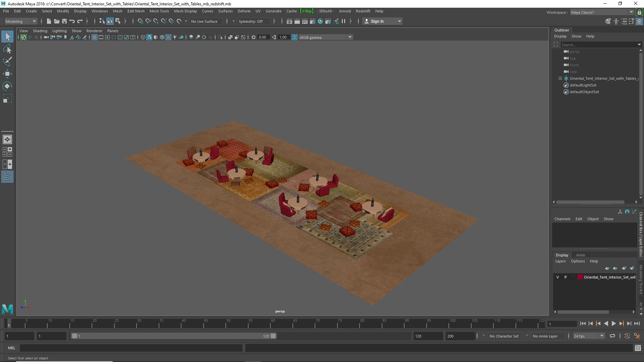Go to start of playback range
Image resolution: width=644 pixels, height=362 pixels.
point(583,323)
